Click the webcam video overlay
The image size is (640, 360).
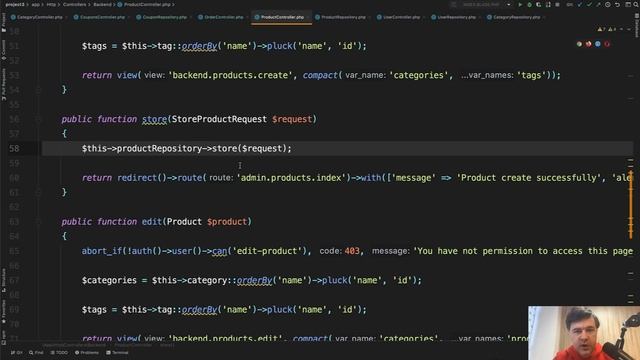(584, 333)
